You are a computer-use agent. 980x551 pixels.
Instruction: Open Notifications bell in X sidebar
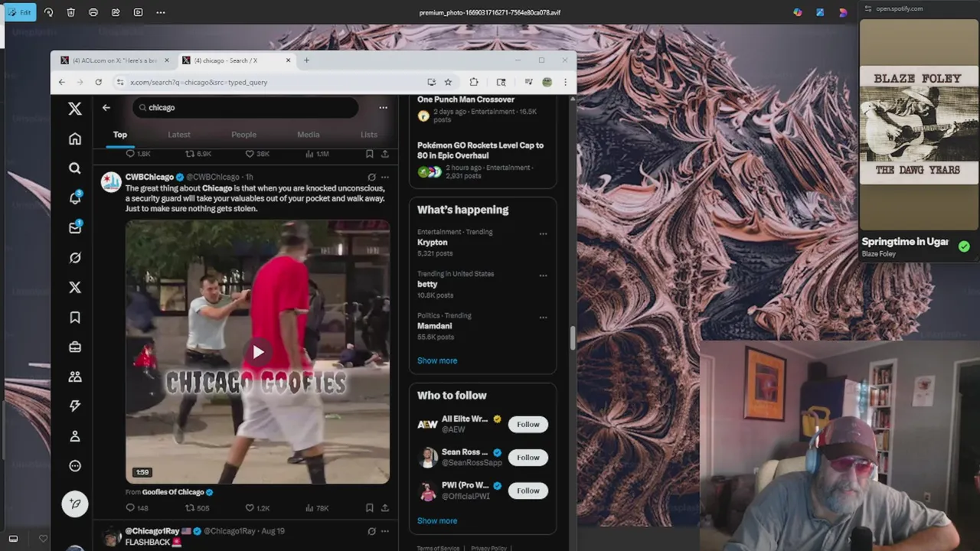coord(75,198)
